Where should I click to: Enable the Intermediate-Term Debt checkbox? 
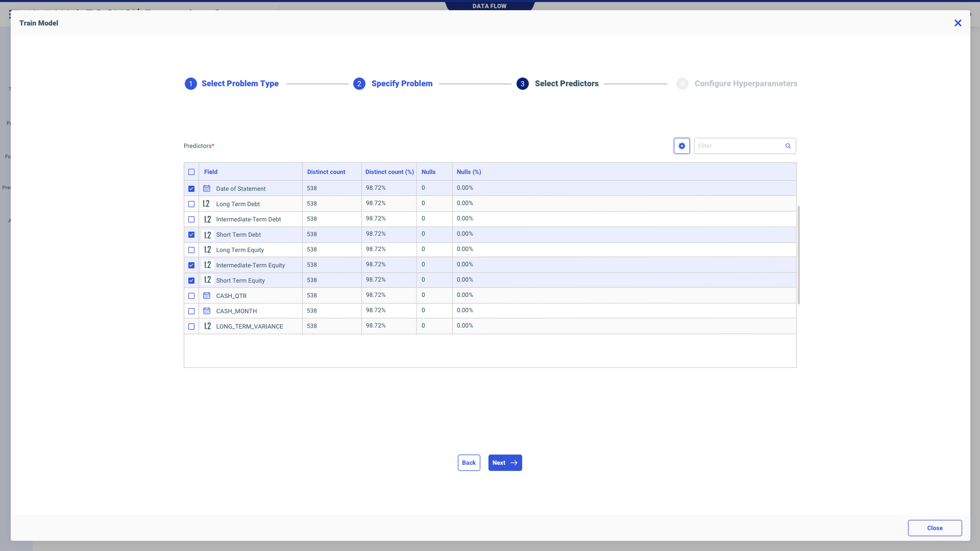[x=191, y=219]
